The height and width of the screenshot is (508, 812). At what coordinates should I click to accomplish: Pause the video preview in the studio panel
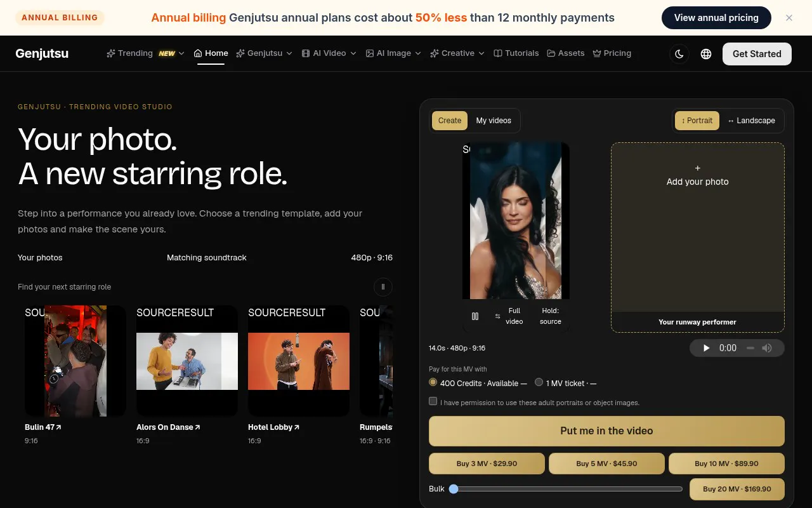[x=475, y=316]
